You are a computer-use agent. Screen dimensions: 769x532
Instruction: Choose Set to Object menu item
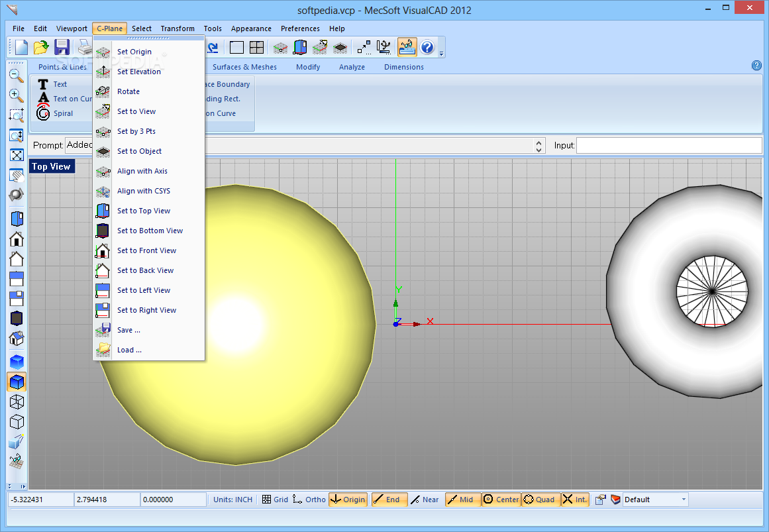tap(148, 151)
